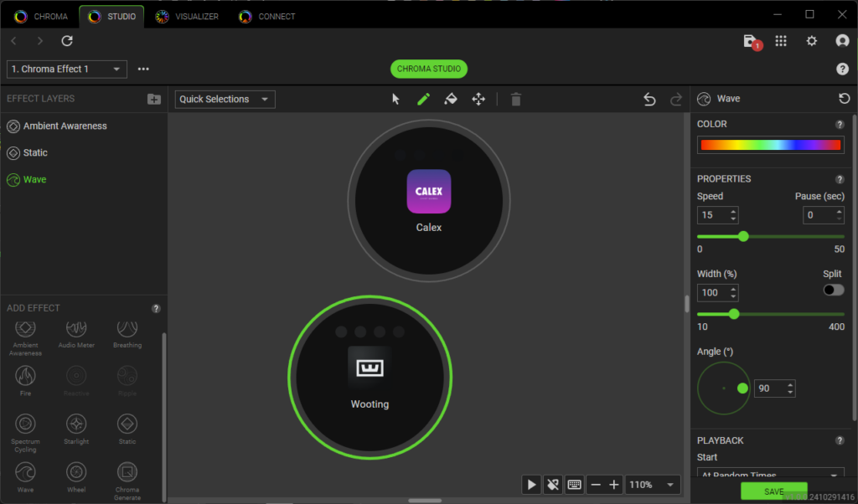Toggle the Split switch
This screenshot has width=858, height=504.
point(834,290)
